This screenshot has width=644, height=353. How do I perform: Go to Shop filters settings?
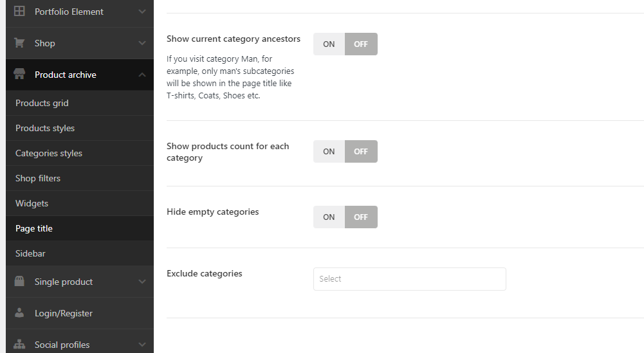[38, 178]
